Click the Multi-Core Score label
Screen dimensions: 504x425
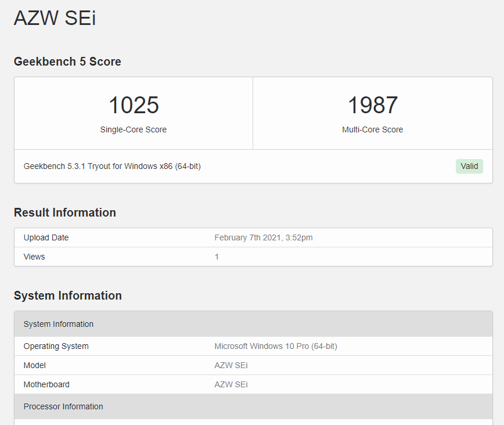373,129
